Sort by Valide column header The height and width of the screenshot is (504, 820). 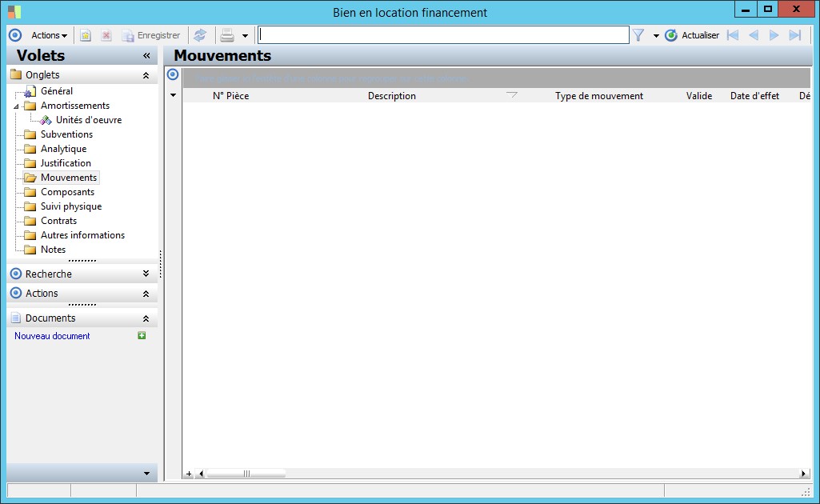tap(699, 96)
